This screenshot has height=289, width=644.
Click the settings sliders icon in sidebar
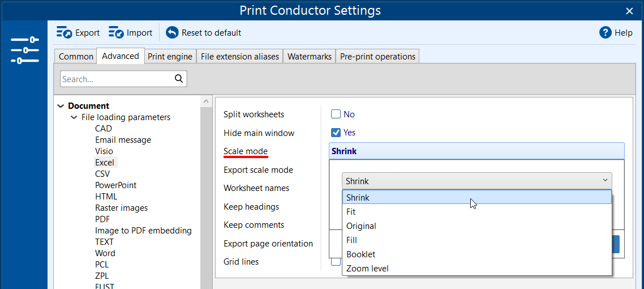pos(24,50)
